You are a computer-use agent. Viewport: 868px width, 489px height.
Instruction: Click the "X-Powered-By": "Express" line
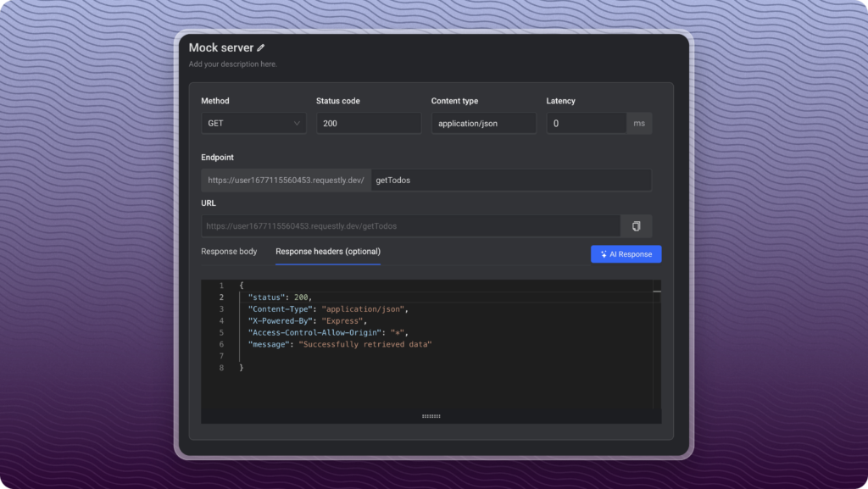(307, 321)
